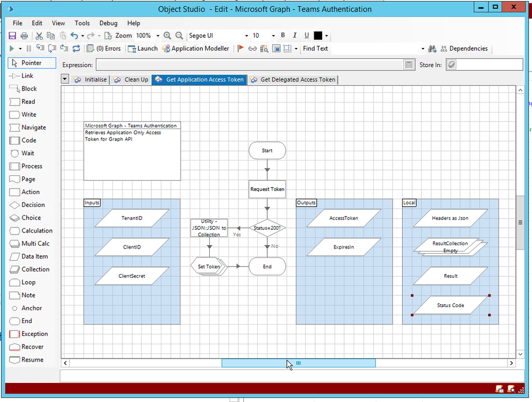Toggle Italic formatting
The height and width of the screenshot is (402, 532).
click(295, 35)
